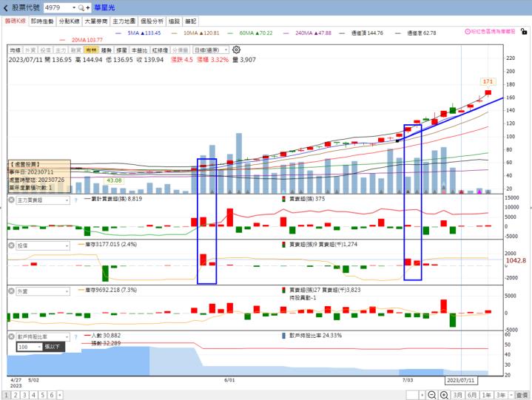532x400 pixels.
Task: Toggle the 分價量 overlay button
Action: tap(180, 50)
